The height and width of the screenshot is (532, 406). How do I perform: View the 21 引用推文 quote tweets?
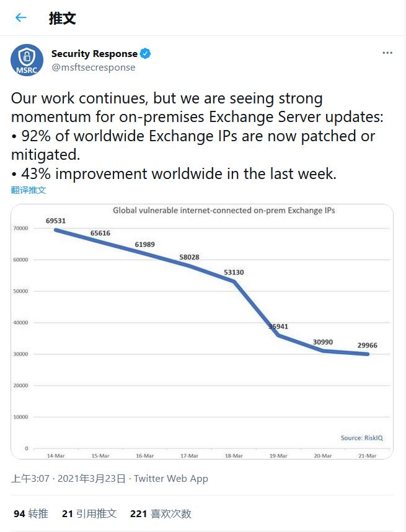tap(89, 513)
